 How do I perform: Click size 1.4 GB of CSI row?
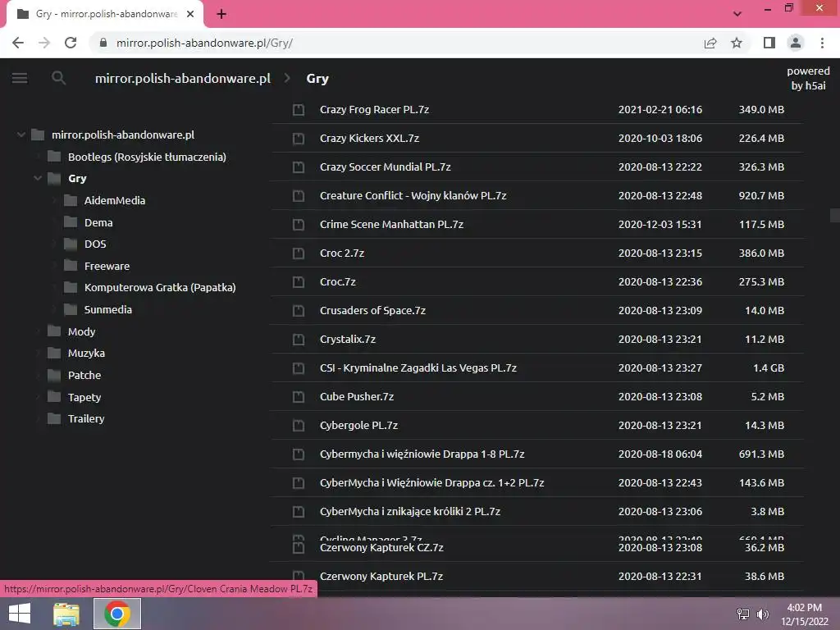coord(769,368)
